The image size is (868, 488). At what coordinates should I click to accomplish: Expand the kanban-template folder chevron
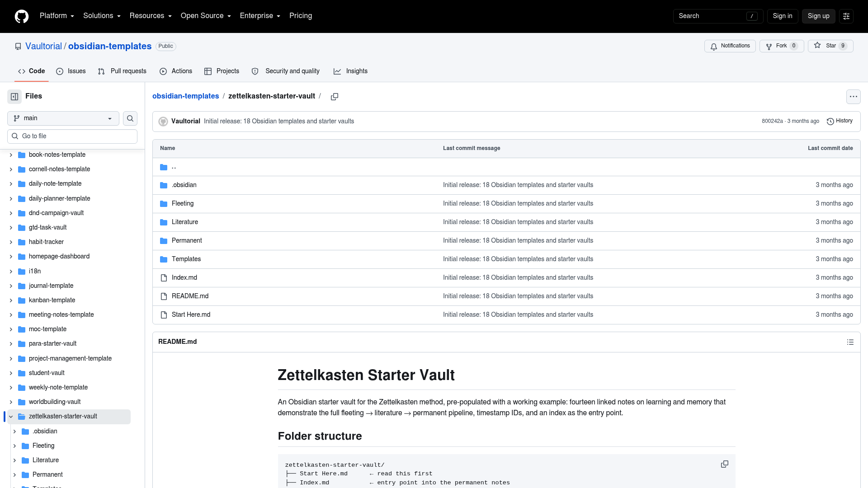pyautogui.click(x=11, y=300)
